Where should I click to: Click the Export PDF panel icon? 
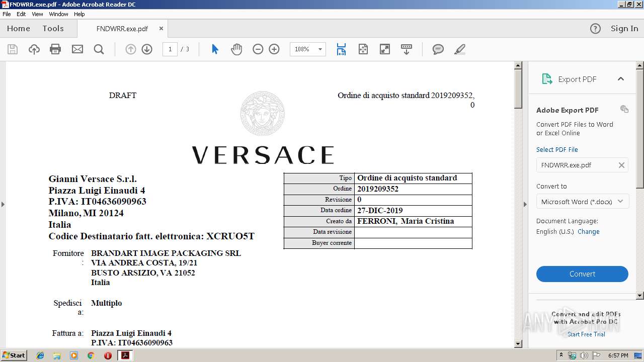547,79
